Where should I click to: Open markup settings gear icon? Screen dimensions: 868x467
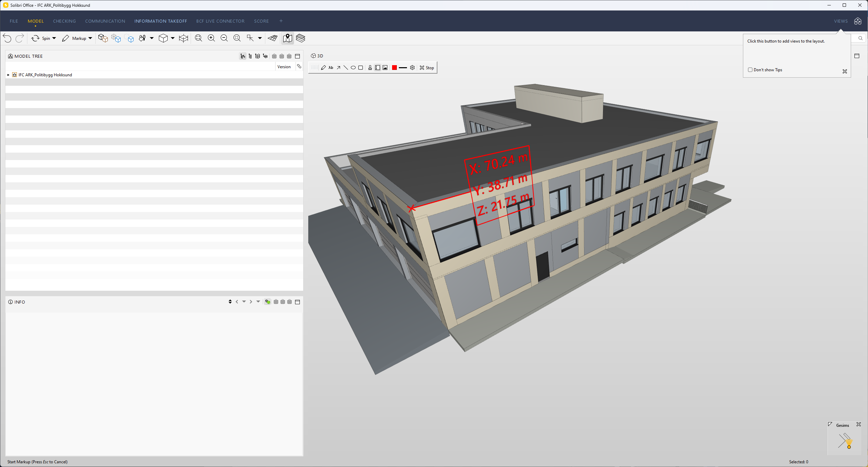point(412,68)
